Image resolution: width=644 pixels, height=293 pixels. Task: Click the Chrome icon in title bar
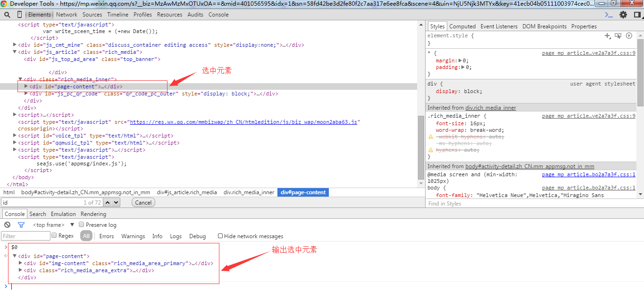point(4,3)
